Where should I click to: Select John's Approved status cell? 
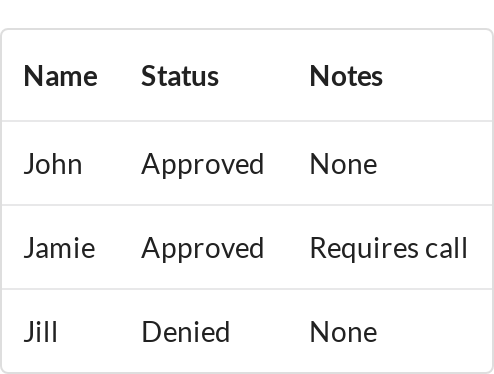203,164
